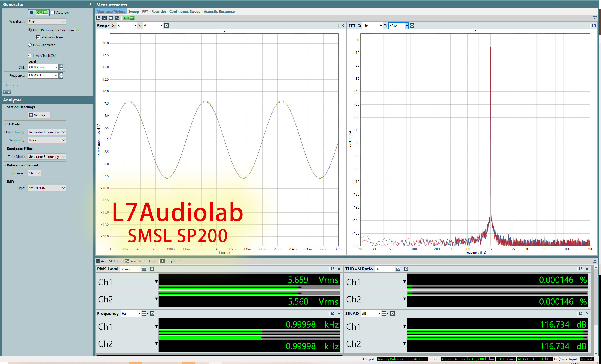Open generator Frequency dropdown
This screenshot has height=364, width=601.
(x=56, y=75)
